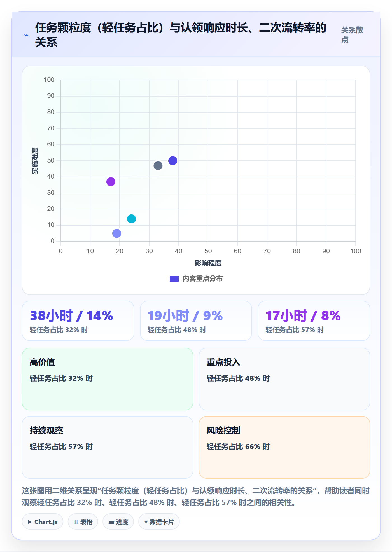Select the 重点投入 quadrant card

pyautogui.click(x=284, y=379)
